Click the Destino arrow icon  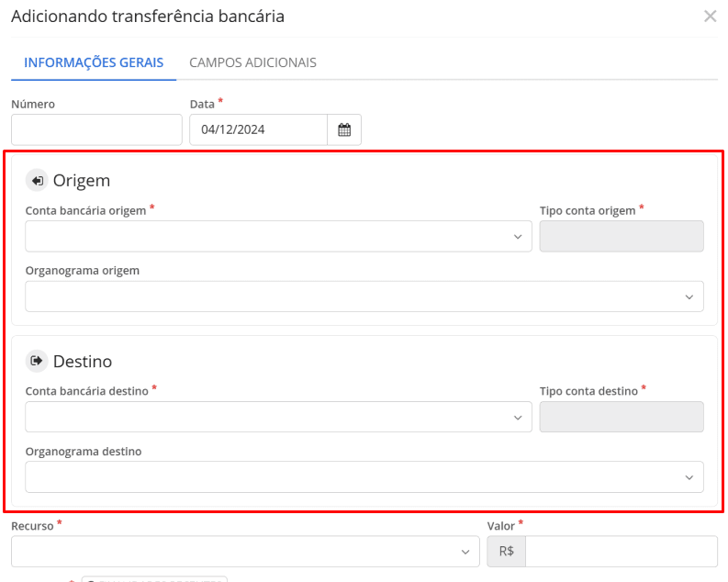(x=37, y=361)
